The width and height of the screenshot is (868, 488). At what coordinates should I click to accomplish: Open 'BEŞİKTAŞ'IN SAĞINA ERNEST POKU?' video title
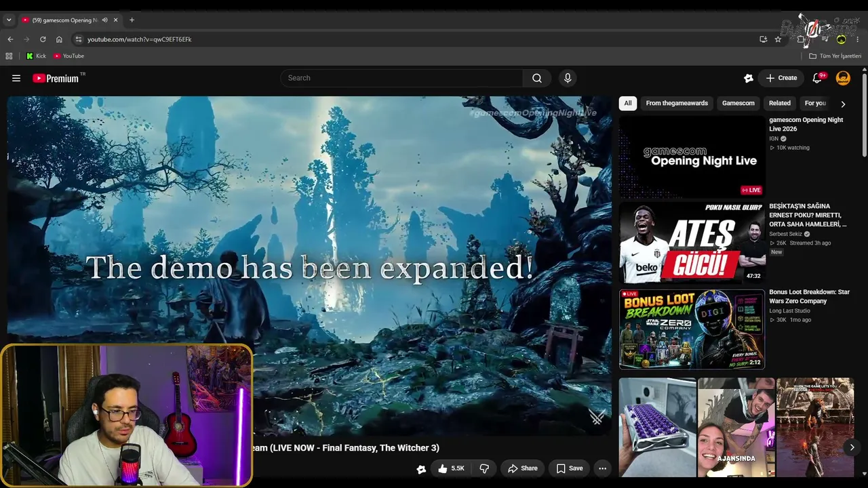click(808, 216)
